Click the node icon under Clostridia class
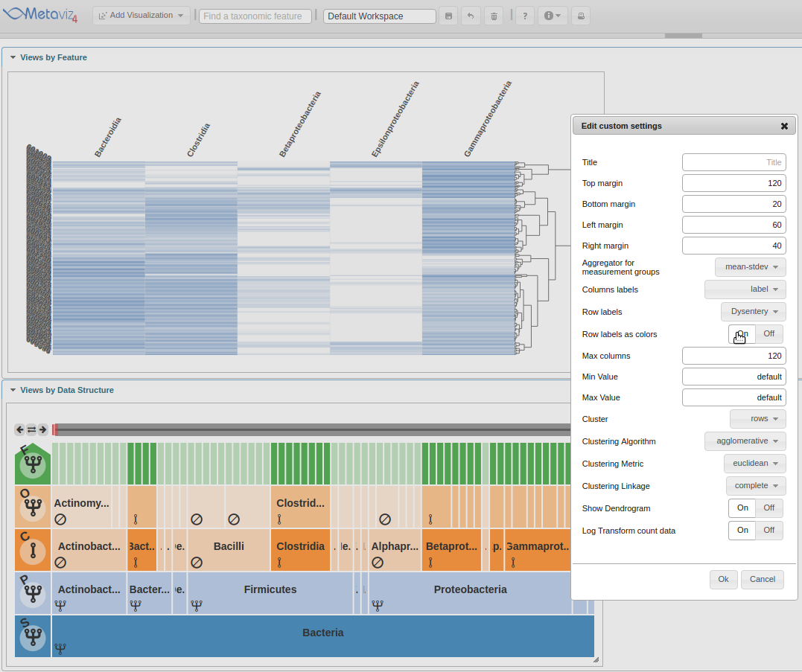Image resolution: width=802 pixels, height=672 pixels. pyautogui.click(x=279, y=562)
